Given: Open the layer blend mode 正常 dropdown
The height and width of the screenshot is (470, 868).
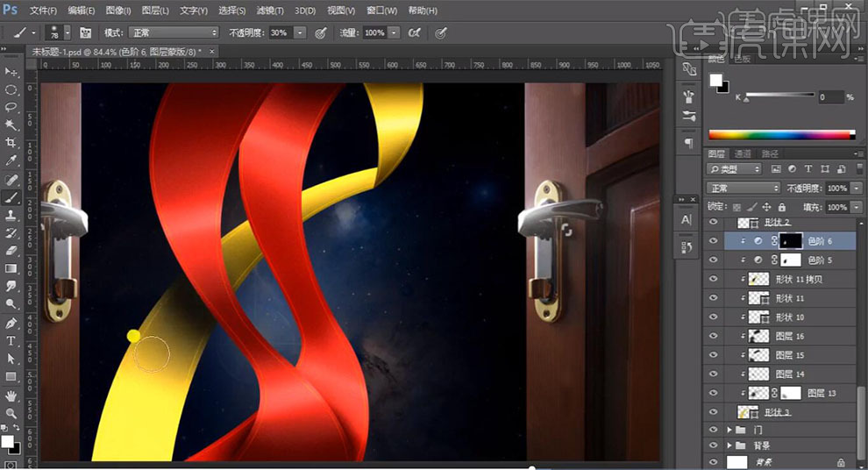Looking at the screenshot, I should tap(743, 189).
